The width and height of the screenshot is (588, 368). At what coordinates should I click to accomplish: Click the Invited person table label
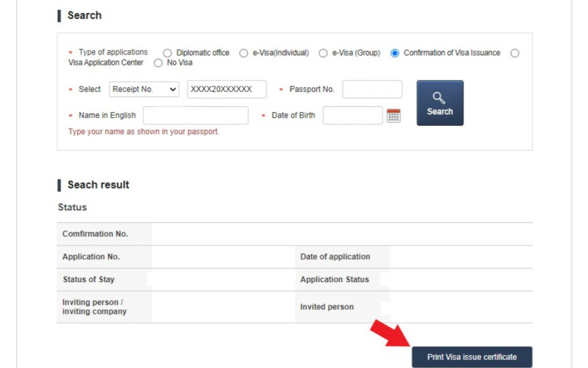pos(326,307)
